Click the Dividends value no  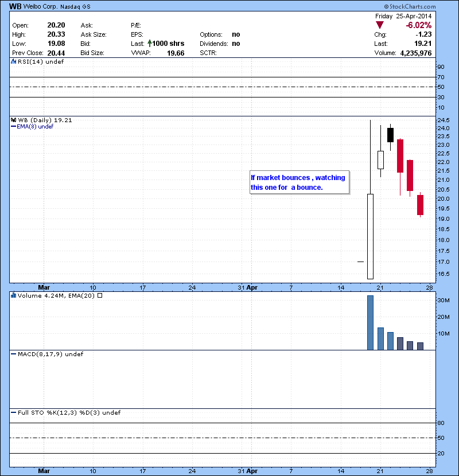click(236, 44)
